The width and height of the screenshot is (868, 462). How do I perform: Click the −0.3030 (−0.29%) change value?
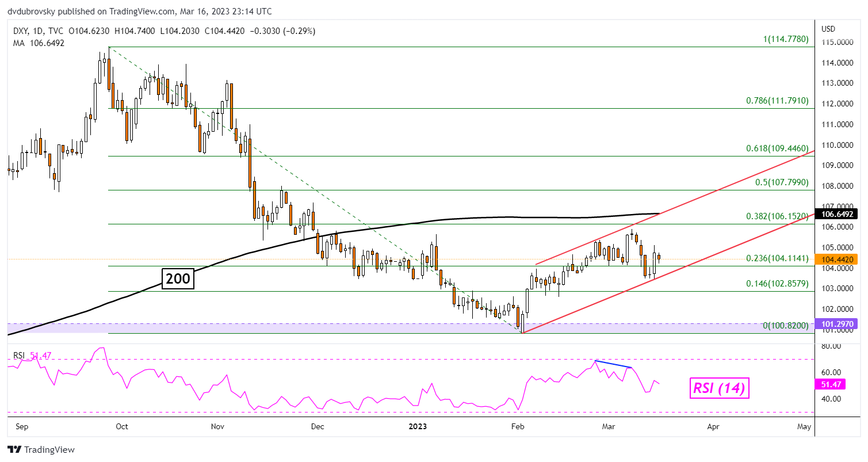point(284,31)
